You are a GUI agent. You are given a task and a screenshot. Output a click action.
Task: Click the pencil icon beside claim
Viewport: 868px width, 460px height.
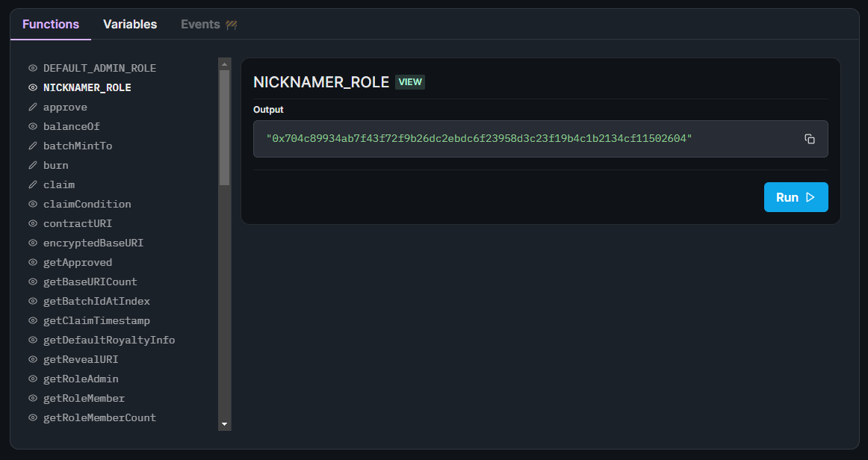point(31,184)
